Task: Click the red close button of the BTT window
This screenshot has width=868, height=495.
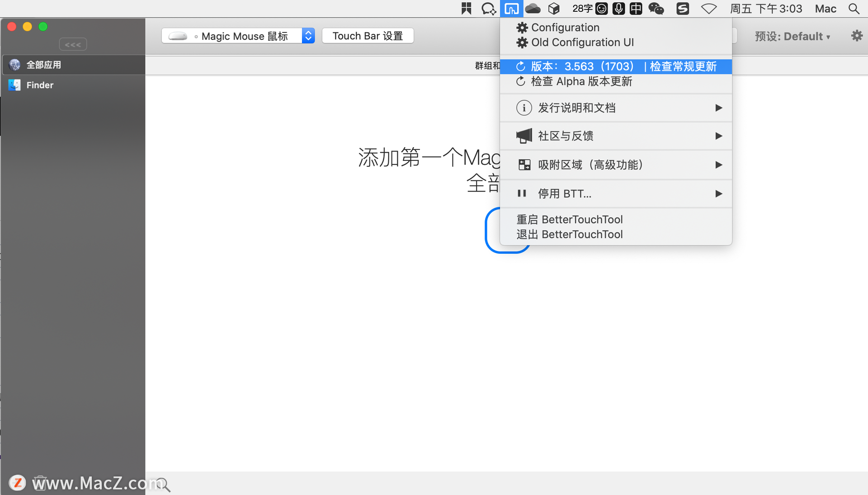Action: pos(12,27)
